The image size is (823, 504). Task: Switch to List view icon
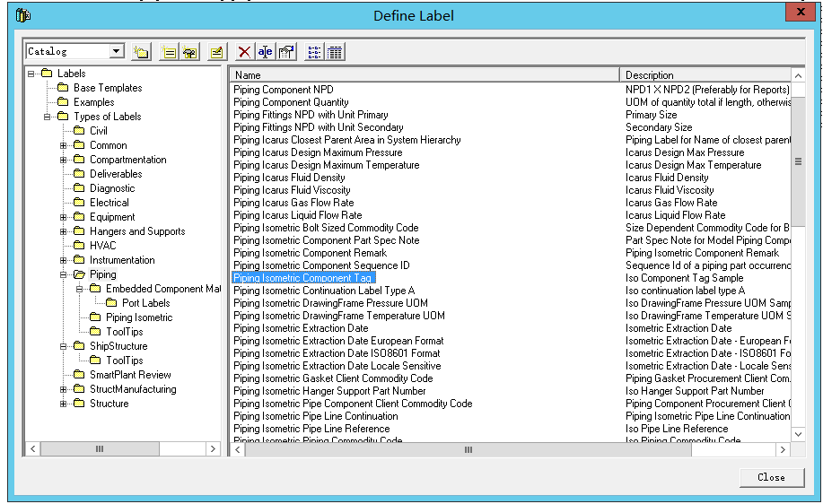(x=314, y=52)
